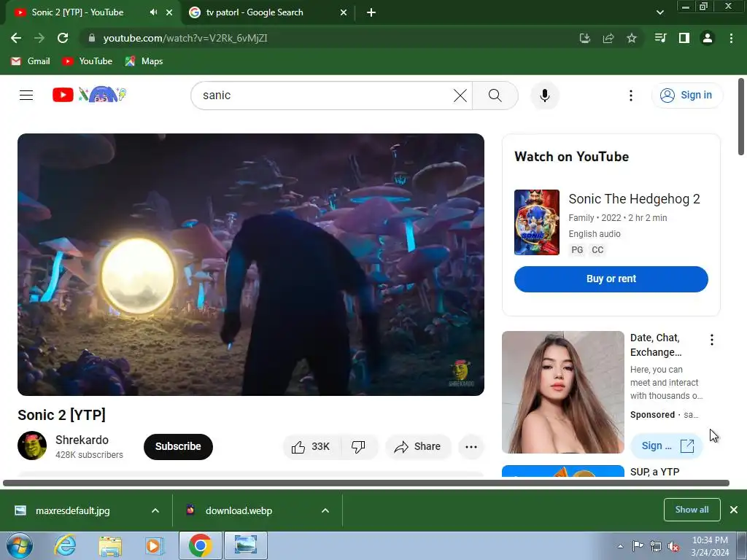Image resolution: width=747 pixels, height=560 pixels.
Task: Open the YouTube bookmark
Action: [88, 61]
